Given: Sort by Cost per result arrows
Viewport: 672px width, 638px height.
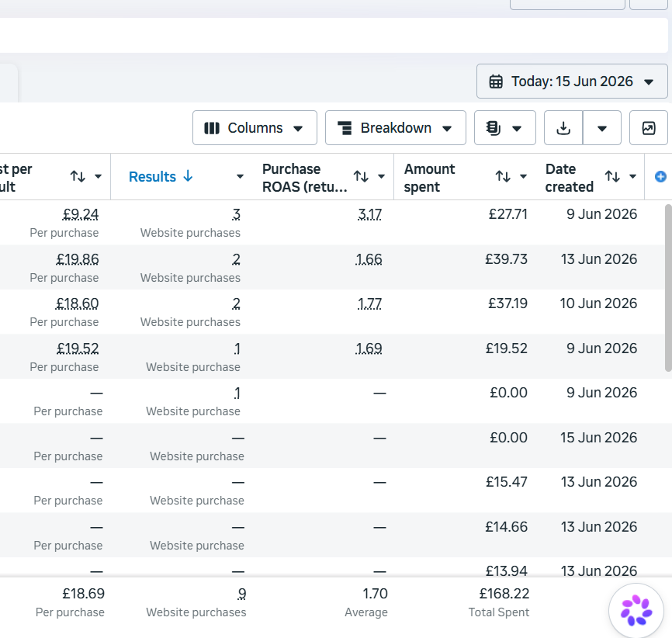Looking at the screenshot, I should [x=78, y=176].
